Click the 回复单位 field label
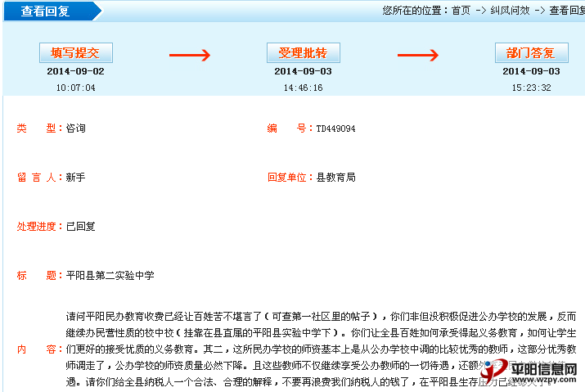585x392 pixels. [290, 178]
